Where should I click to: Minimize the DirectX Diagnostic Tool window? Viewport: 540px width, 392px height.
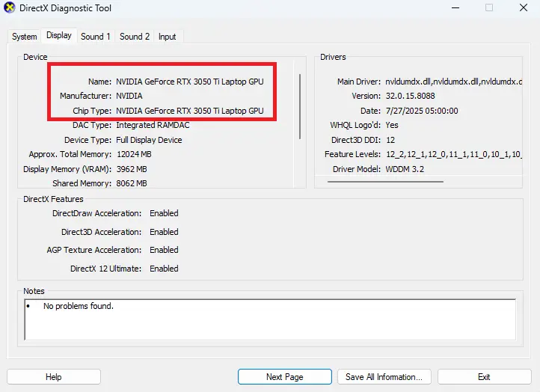455,7
